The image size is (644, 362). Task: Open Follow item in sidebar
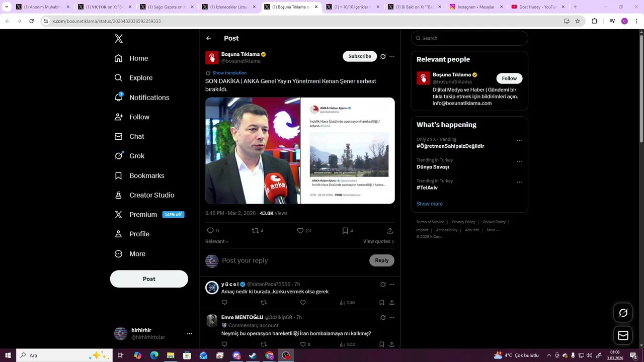pos(132,117)
